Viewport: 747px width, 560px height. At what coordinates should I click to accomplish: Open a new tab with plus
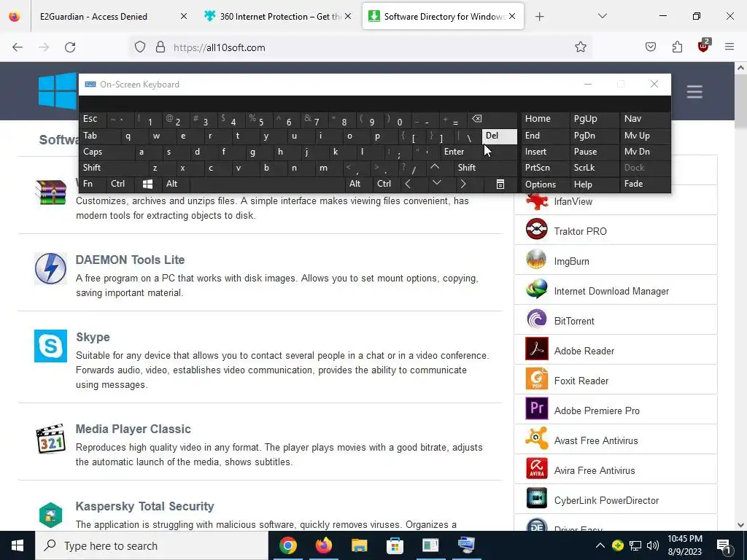pos(539,17)
